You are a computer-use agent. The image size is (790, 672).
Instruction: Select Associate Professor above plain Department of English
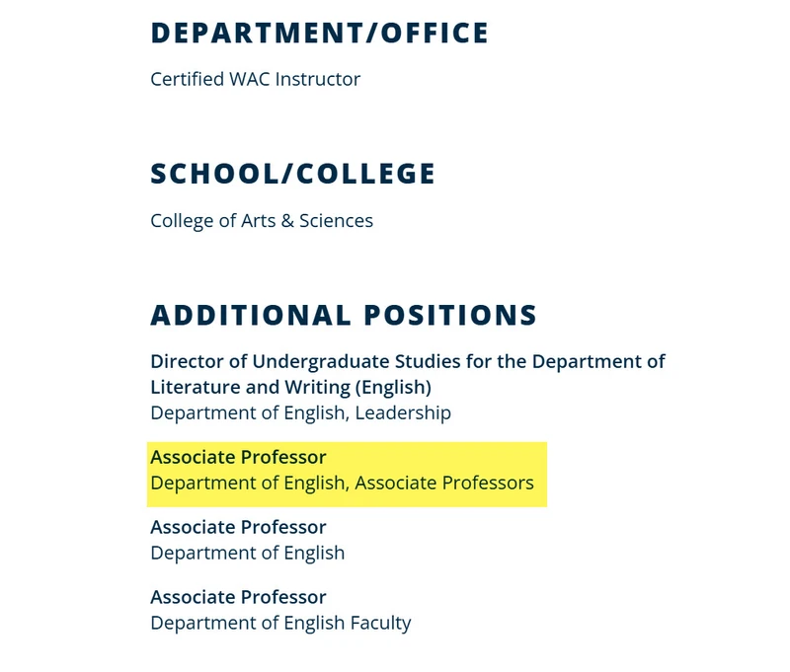click(238, 527)
